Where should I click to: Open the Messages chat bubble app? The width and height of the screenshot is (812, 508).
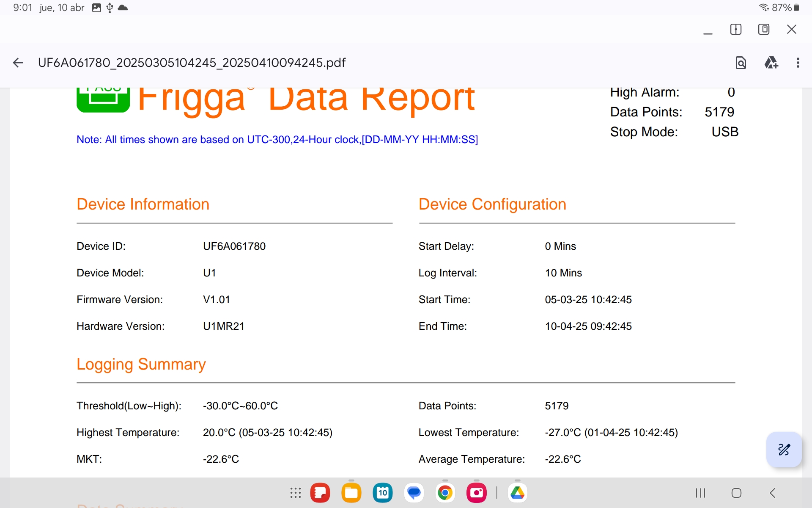pos(414,493)
